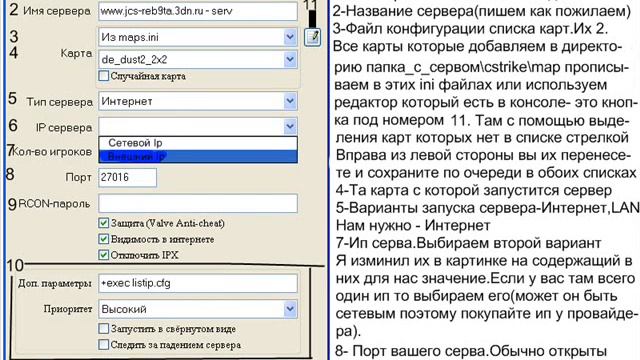
Task: Focus the RCON-пароль input field
Action: [198, 203]
